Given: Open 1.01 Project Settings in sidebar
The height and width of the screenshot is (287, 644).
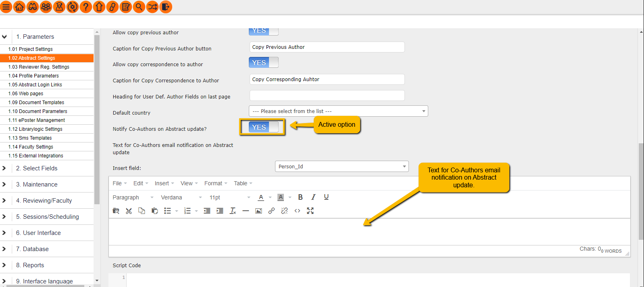Looking at the screenshot, I should (31, 49).
